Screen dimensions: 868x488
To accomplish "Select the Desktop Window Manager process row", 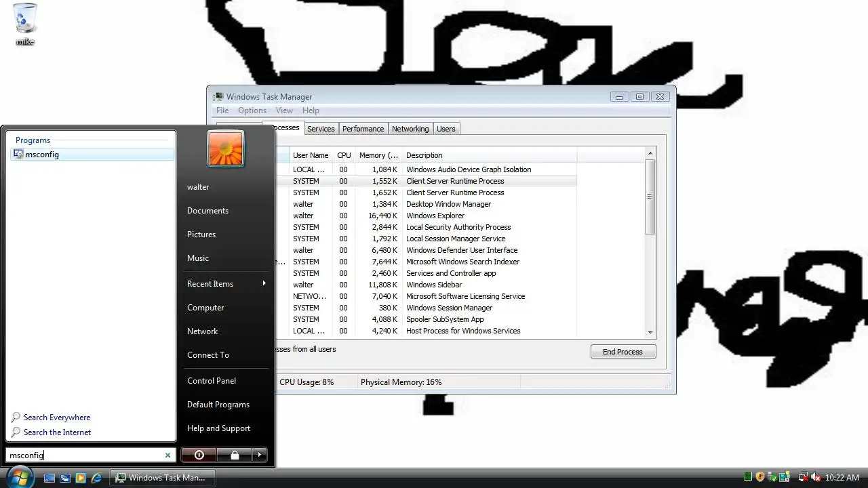I will [x=426, y=204].
